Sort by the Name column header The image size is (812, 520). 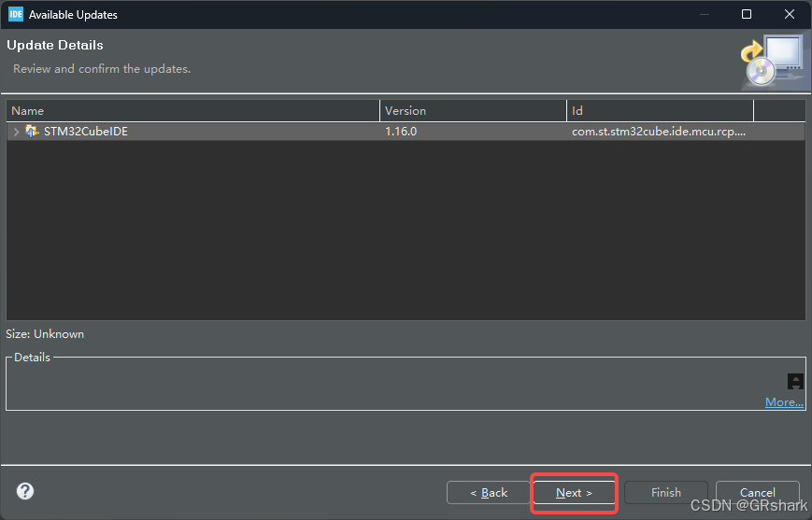click(x=192, y=111)
